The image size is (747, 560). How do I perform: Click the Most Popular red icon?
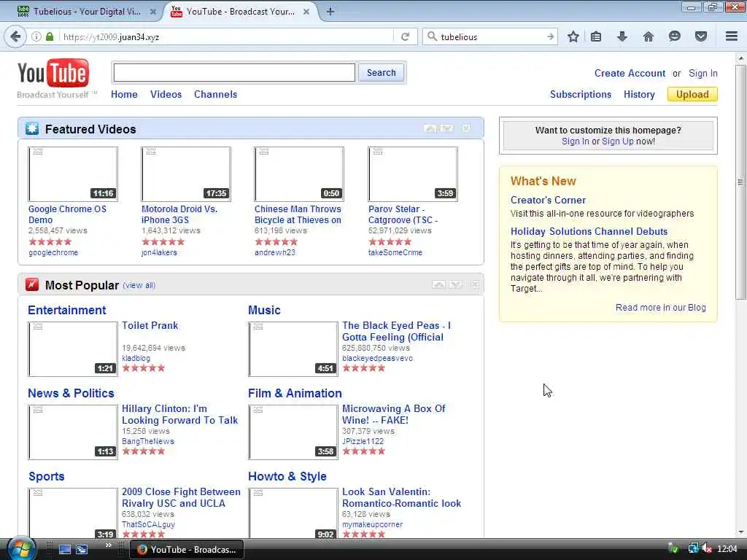click(32, 285)
